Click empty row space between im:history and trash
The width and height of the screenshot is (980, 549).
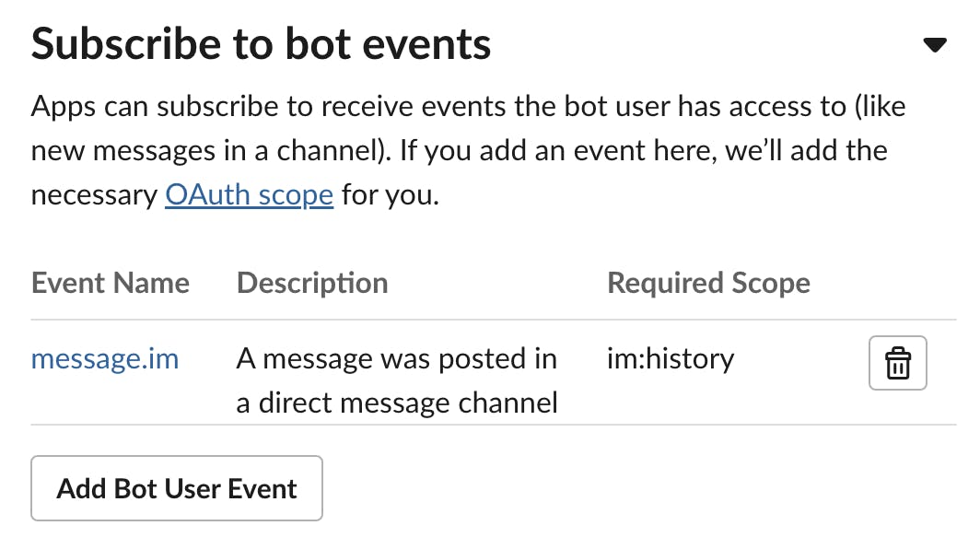tap(801, 363)
